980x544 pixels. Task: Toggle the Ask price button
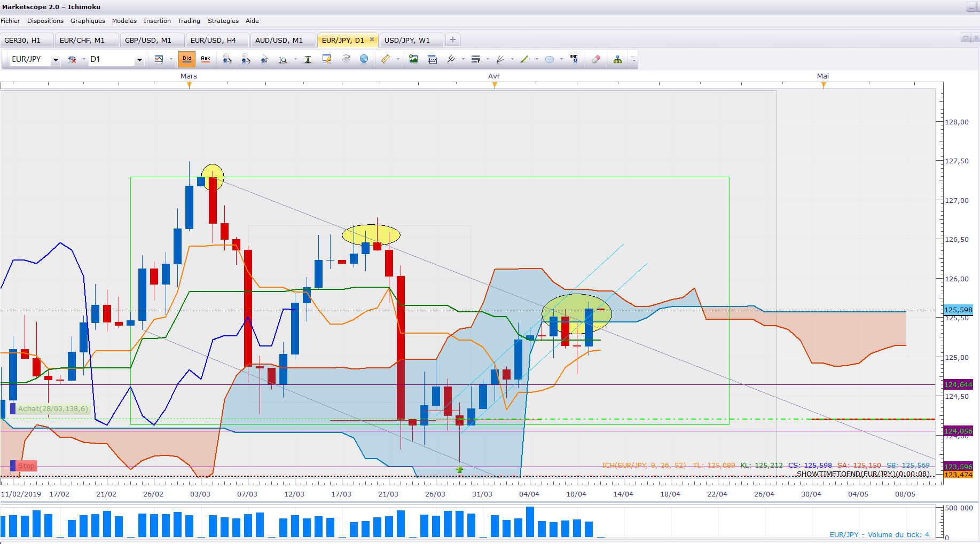click(206, 59)
